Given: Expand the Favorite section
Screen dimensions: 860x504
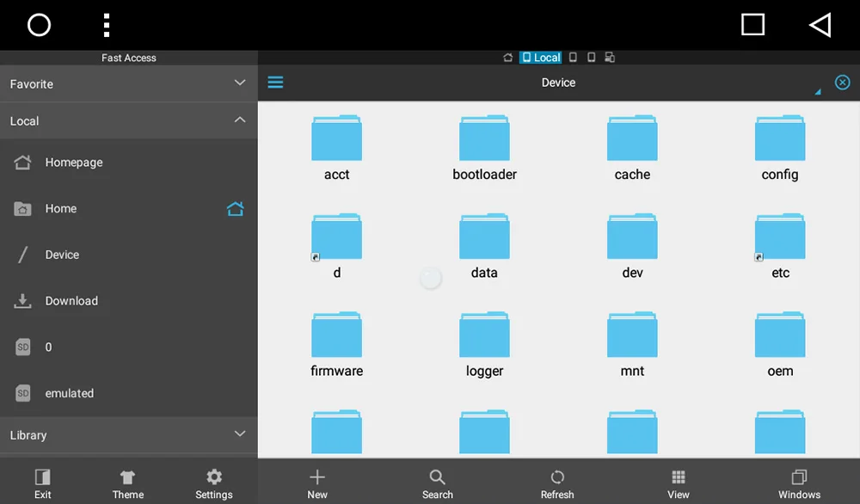Looking at the screenshot, I should [129, 83].
